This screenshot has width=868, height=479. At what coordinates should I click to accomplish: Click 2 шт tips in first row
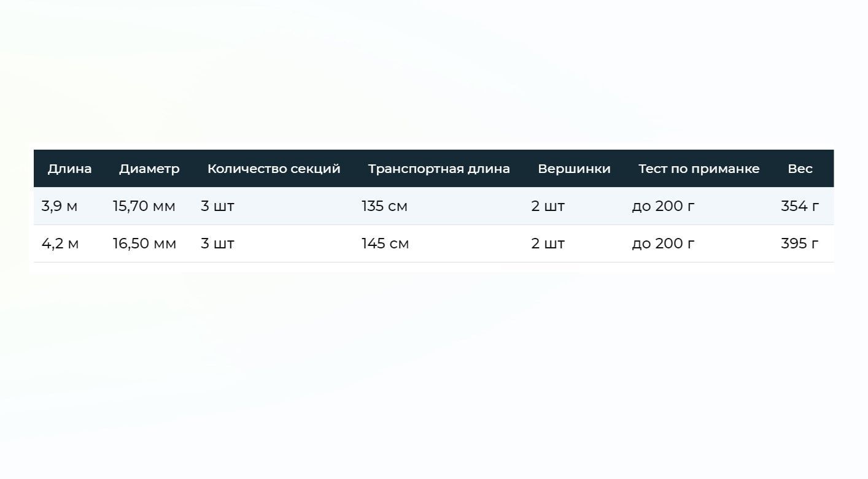click(548, 206)
